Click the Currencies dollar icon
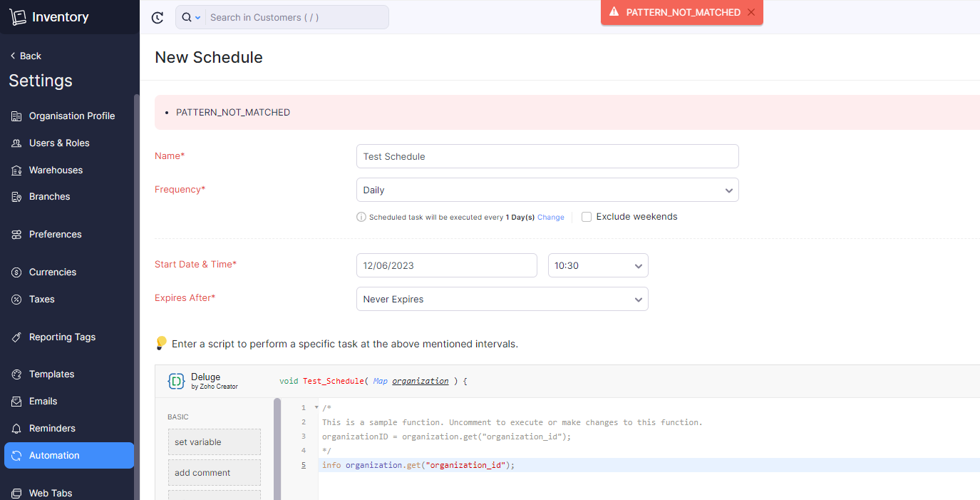Viewport: 980px width, 500px height. 16,272
